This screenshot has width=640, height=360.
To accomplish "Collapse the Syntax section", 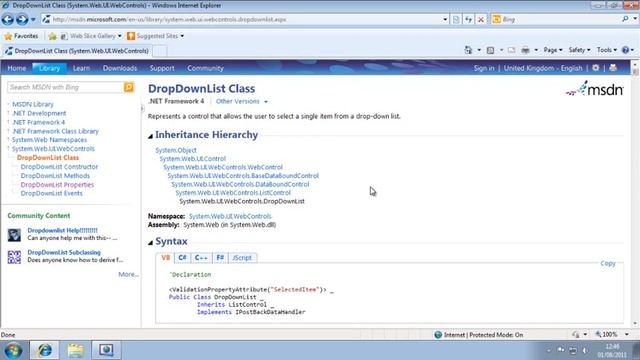I will 150,242.
